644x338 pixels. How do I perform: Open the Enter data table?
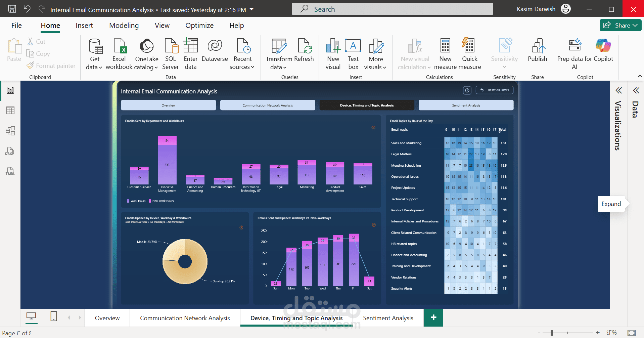(190, 54)
